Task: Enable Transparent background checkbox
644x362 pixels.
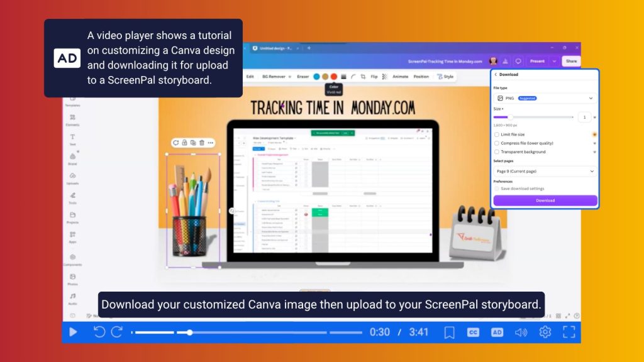Action: tap(497, 151)
